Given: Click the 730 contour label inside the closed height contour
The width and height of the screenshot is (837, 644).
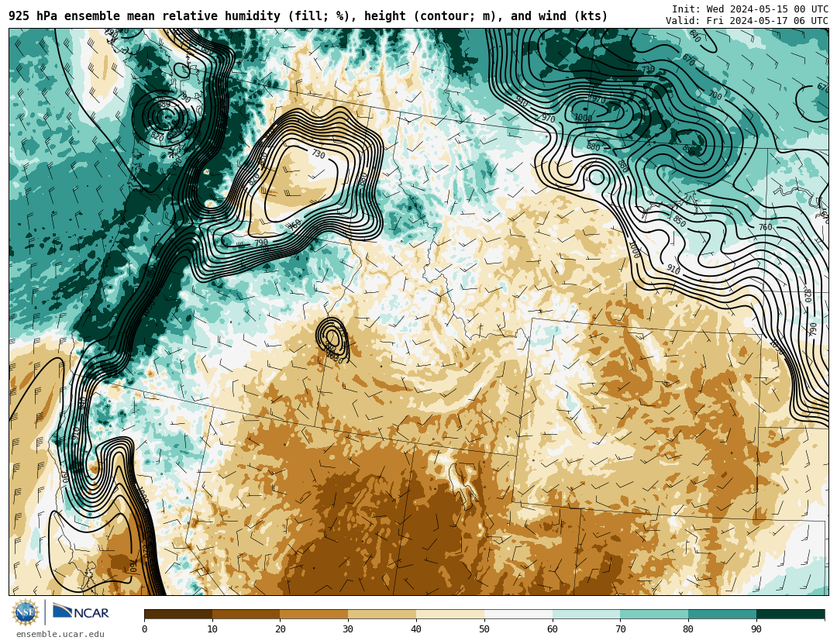Looking at the screenshot, I should [319, 154].
